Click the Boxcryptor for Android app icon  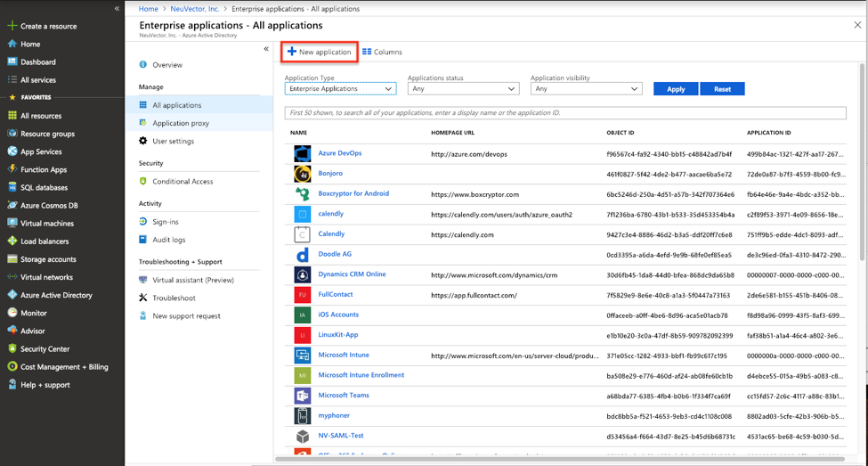(x=303, y=194)
